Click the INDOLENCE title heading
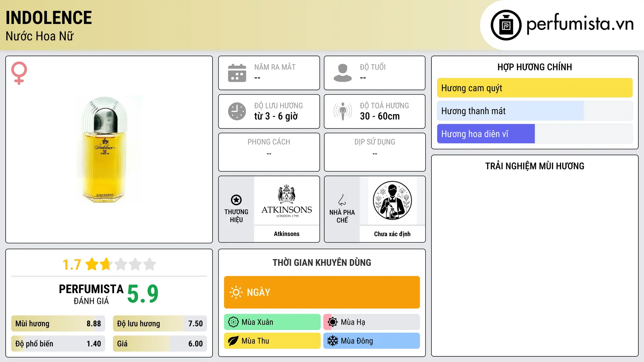 click(49, 18)
